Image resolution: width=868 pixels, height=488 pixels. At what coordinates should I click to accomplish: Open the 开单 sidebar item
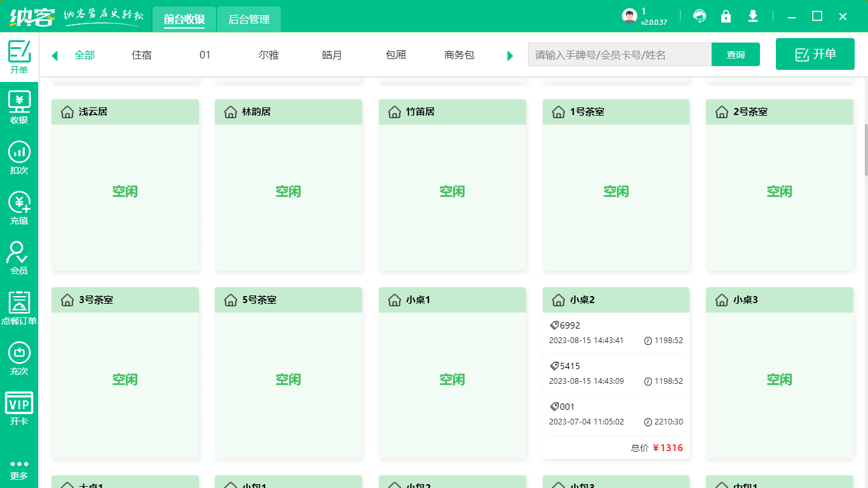(19, 57)
